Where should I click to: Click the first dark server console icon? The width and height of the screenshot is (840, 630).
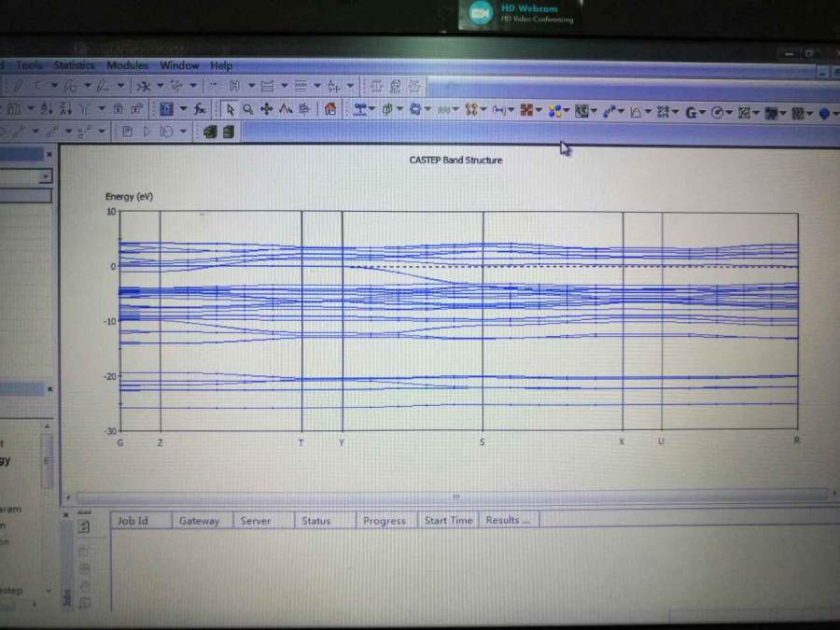210,132
